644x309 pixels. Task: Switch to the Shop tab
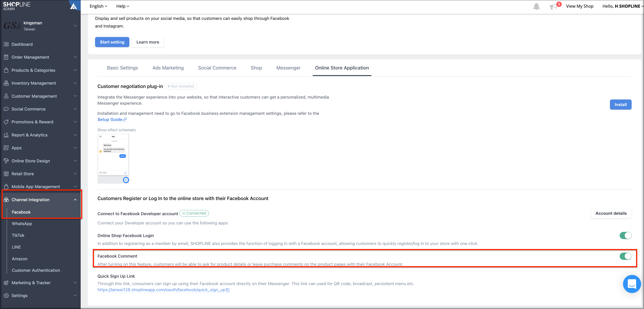click(256, 68)
